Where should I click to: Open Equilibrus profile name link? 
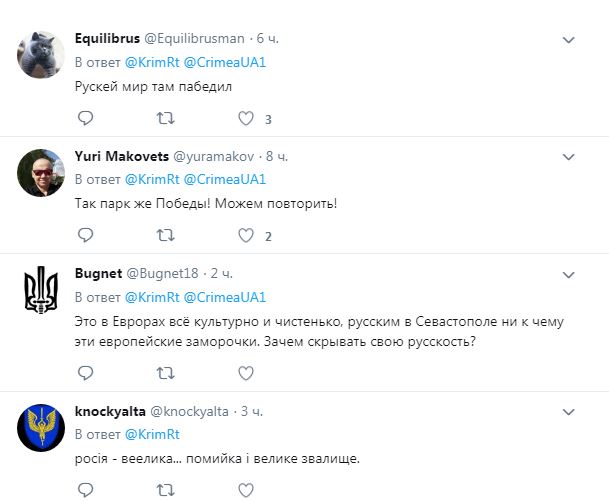click(x=107, y=39)
